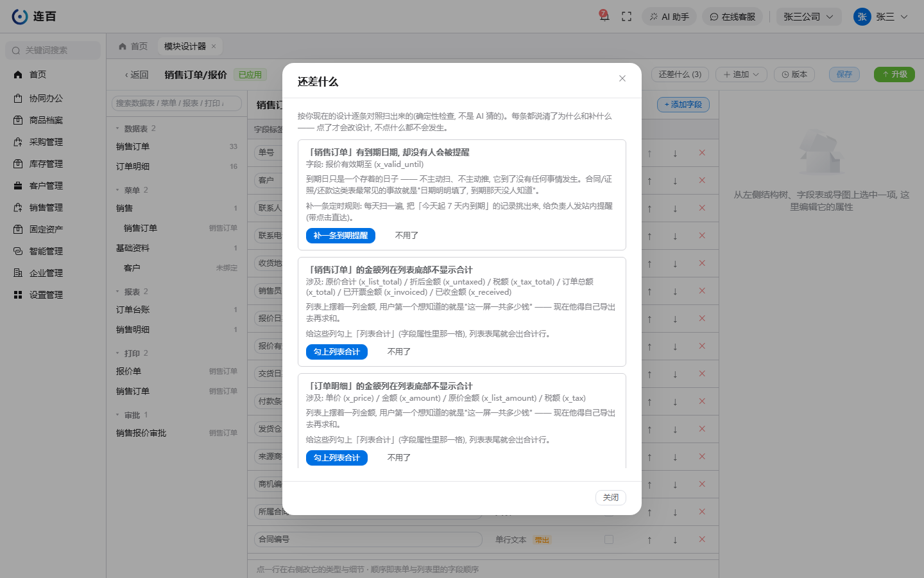Expand the 追加 dropdown

coord(741,74)
